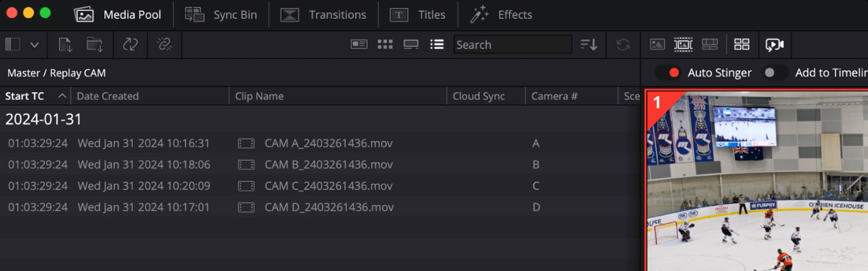This screenshot has width=868, height=271.
Task: Open the Effects panel
Action: [501, 15]
